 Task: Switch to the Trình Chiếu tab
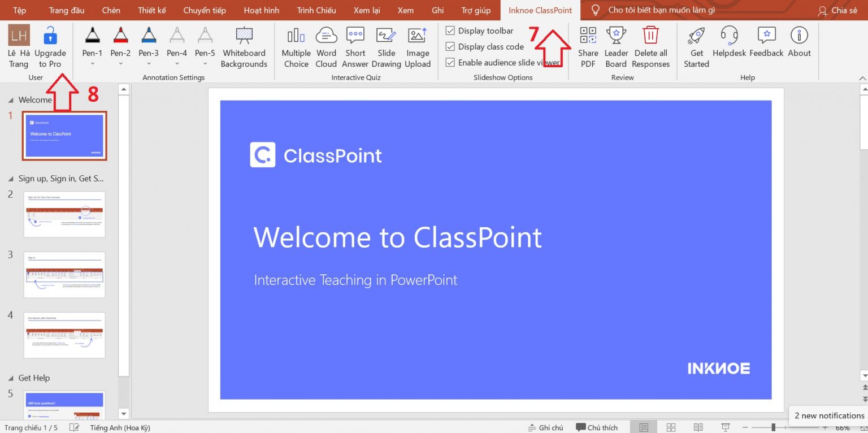[316, 10]
